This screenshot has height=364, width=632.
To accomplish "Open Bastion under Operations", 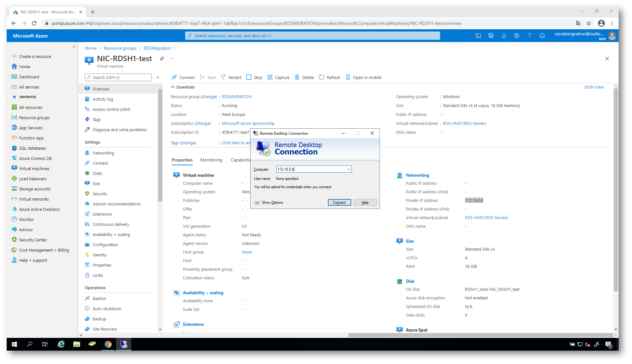I will click(99, 298).
